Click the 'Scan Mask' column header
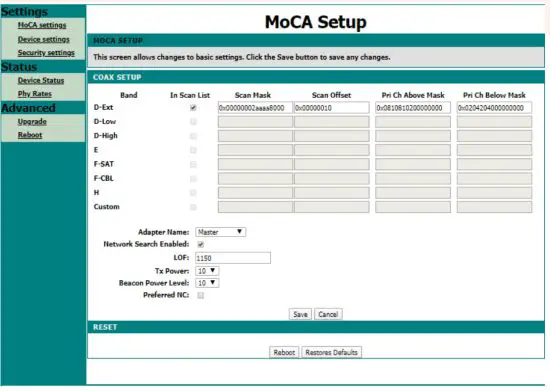Viewport: 550px width, 391px height. point(253,95)
